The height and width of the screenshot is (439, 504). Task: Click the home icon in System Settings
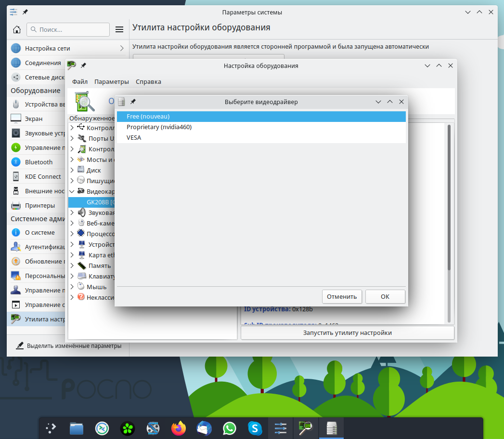(x=17, y=30)
